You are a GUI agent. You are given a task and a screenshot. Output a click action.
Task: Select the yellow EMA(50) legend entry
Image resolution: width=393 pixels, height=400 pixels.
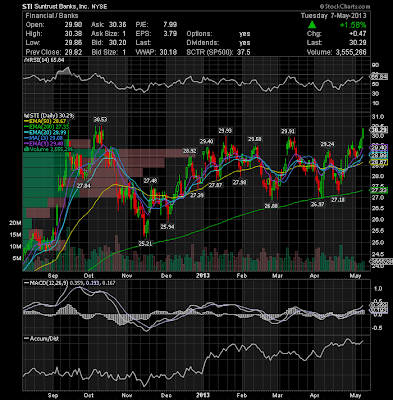(45, 121)
